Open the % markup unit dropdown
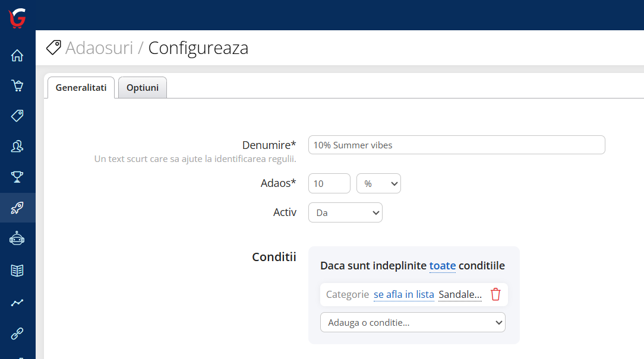The height and width of the screenshot is (359, 644). click(378, 183)
